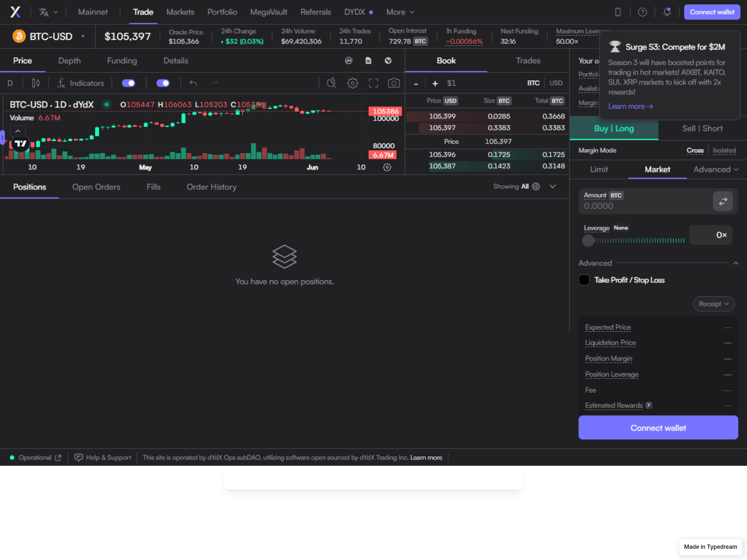
Task: Undo the last chart action
Action: click(193, 83)
